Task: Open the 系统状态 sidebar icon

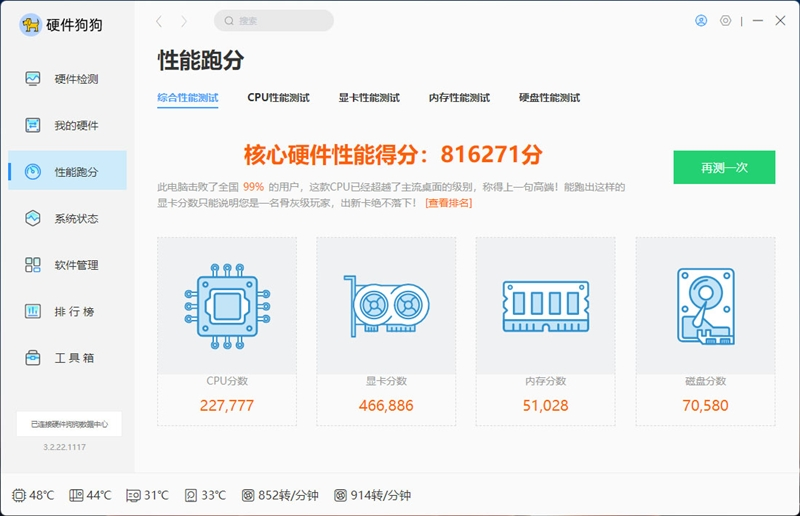Action: click(33, 218)
